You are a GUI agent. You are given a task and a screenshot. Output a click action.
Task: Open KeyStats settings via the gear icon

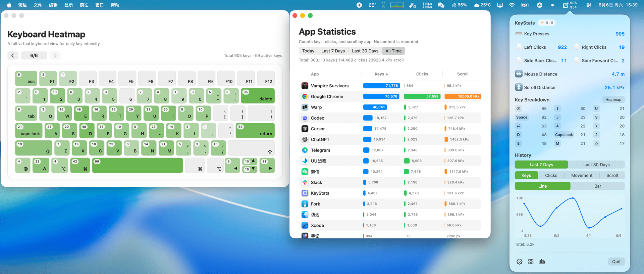click(x=520, y=262)
